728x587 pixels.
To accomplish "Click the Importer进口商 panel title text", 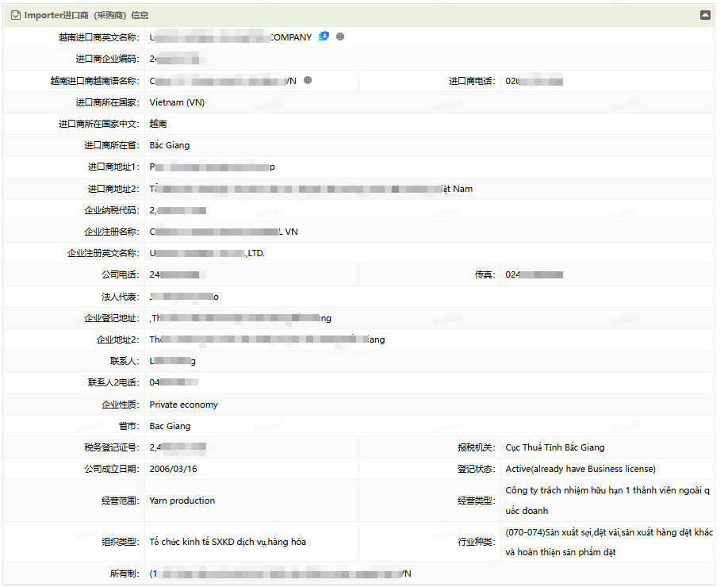I will [86, 15].
